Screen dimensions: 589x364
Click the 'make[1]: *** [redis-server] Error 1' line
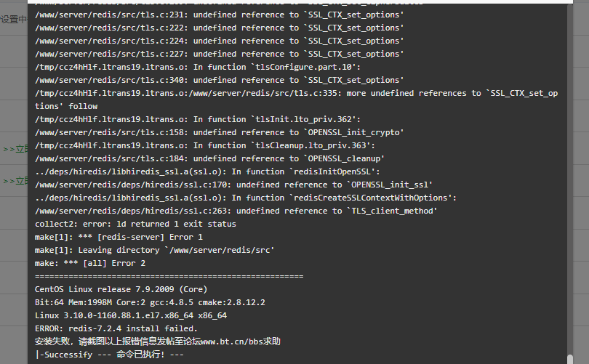click(x=119, y=237)
